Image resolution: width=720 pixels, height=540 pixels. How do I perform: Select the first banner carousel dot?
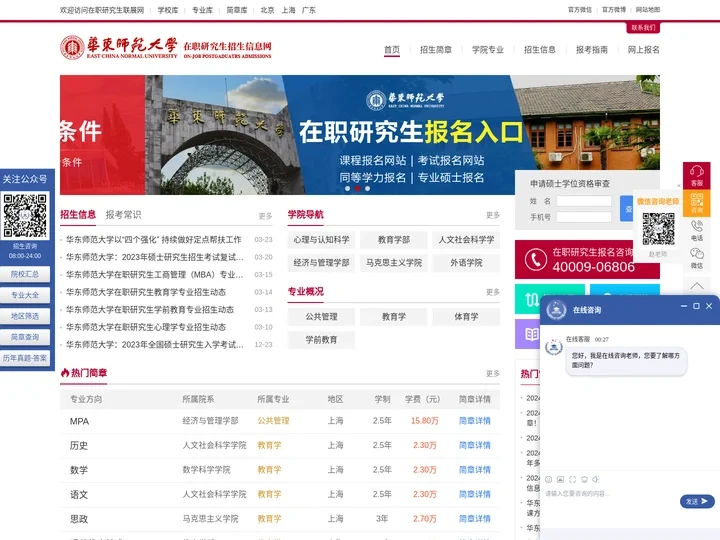point(348,188)
